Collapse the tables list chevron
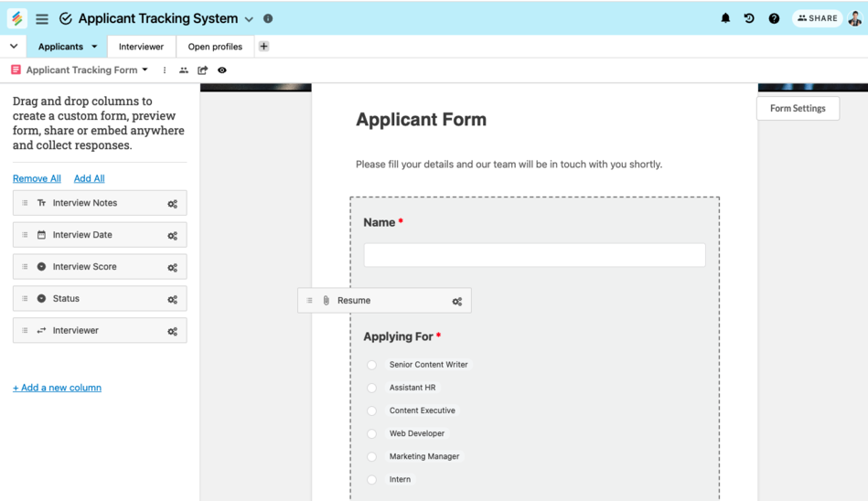 [14, 47]
